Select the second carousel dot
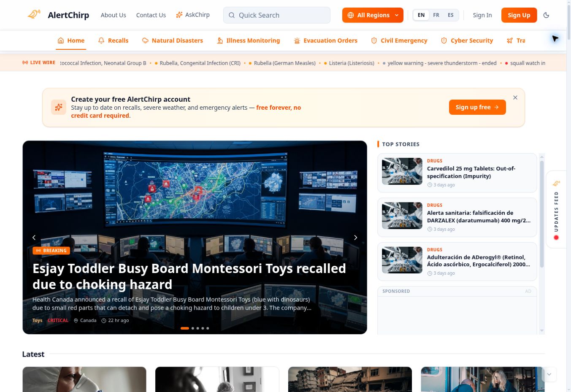Image resolution: width=571 pixels, height=392 pixels. pos(193,328)
